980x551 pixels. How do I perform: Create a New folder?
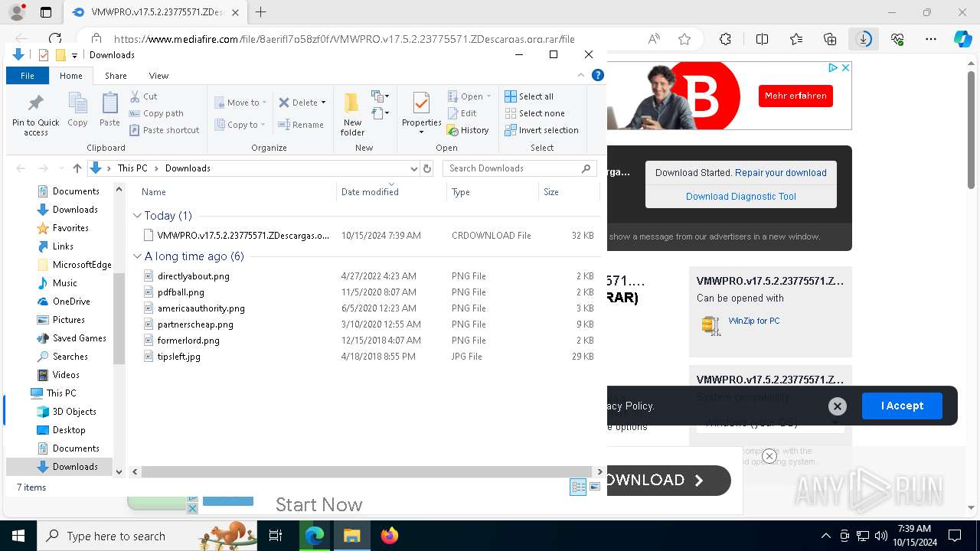click(x=352, y=113)
